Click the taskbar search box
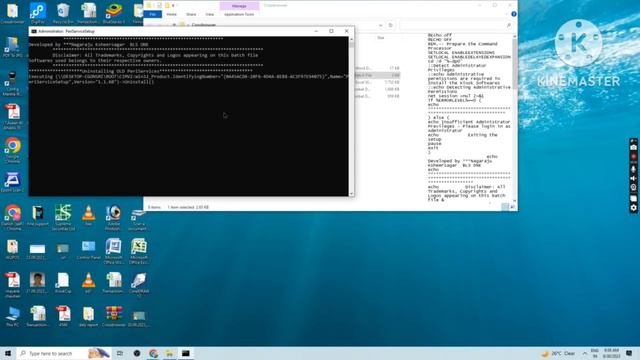Screen dimensions: 640x360 click(x=63, y=353)
